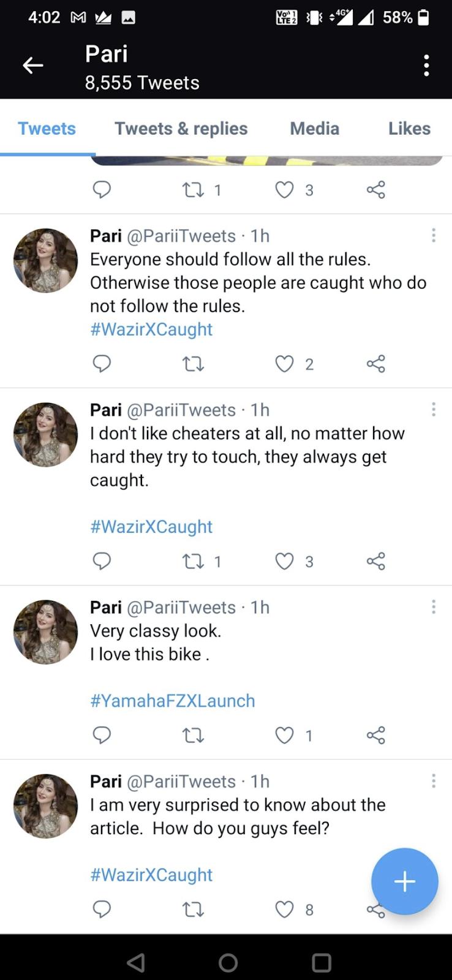Go to the Likes tab
This screenshot has height=980, width=452.
pos(409,129)
